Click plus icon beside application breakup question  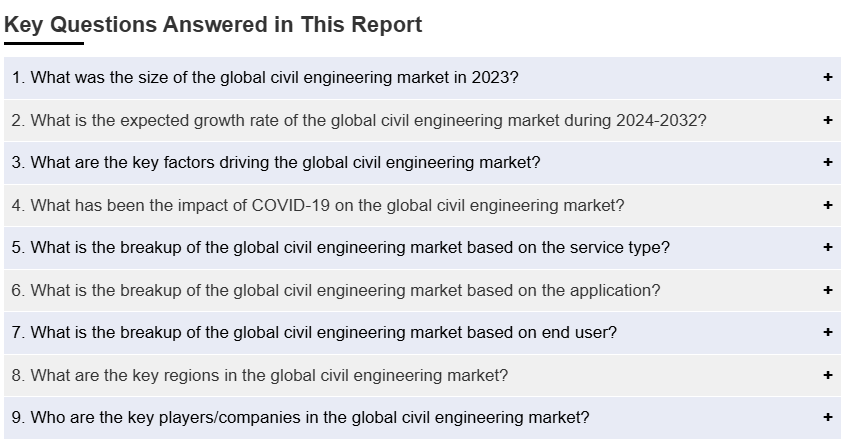tap(828, 290)
